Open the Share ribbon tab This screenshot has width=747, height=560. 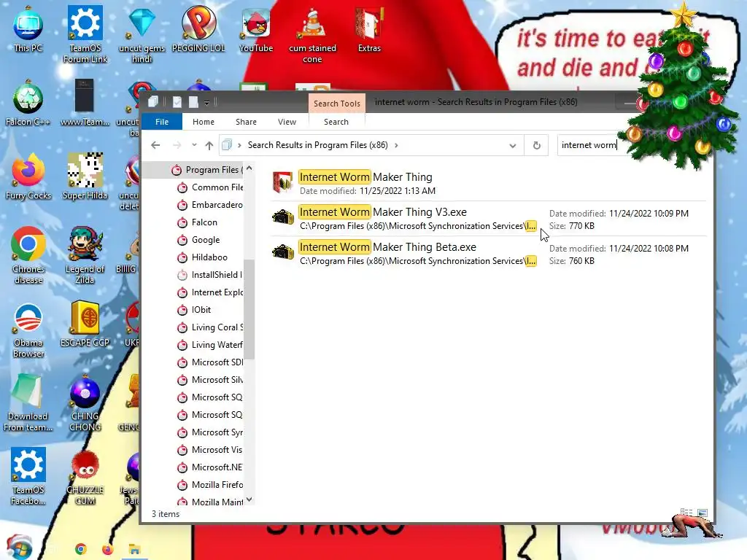point(247,122)
